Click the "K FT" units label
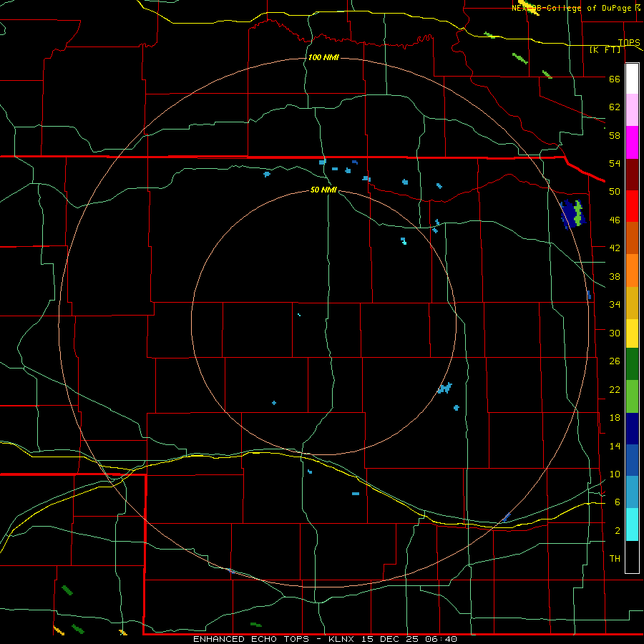 tap(605, 50)
